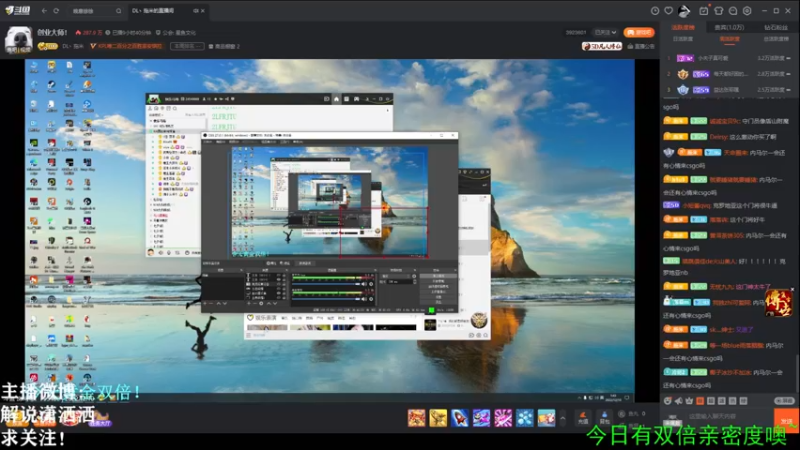This screenshot has width=800, height=450.
Task: Select the purple plane gift icon
Action: coord(481,418)
